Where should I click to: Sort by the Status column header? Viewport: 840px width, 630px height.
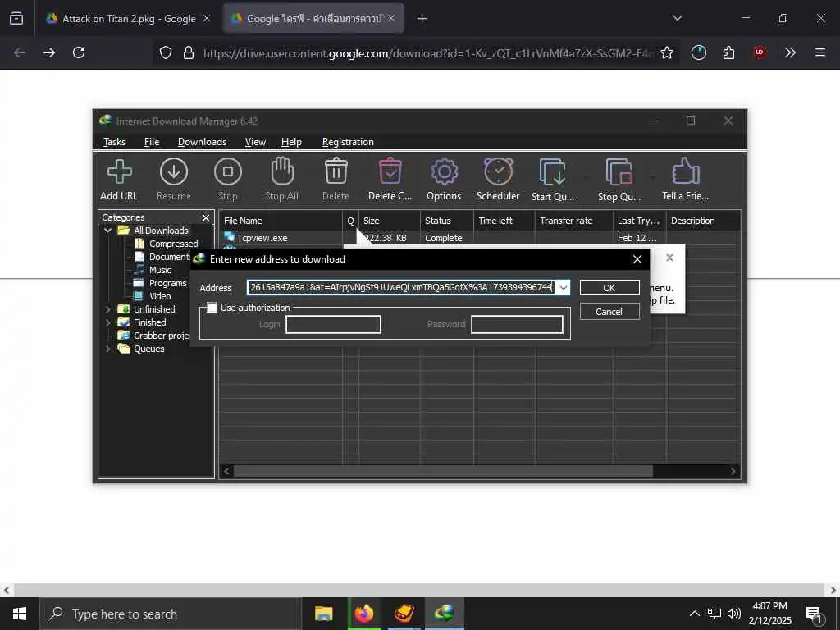click(x=447, y=221)
